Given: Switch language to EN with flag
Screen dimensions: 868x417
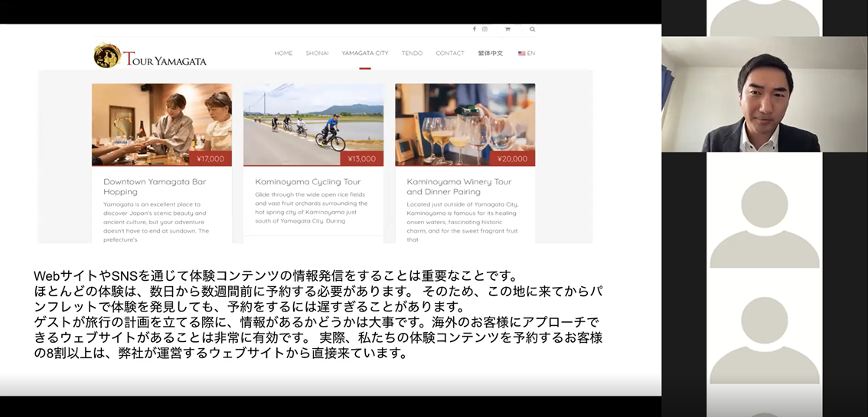Looking at the screenshot, I should point(527,53).
